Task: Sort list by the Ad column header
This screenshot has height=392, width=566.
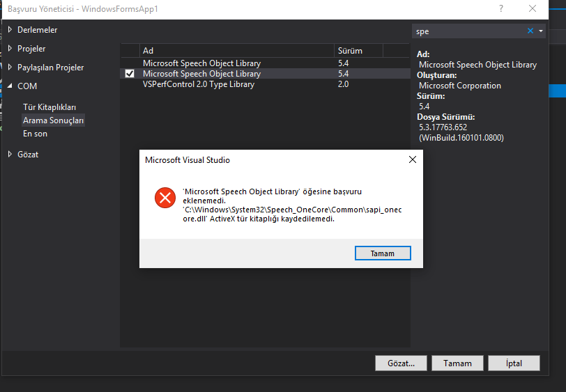Action: coord(236,51)
